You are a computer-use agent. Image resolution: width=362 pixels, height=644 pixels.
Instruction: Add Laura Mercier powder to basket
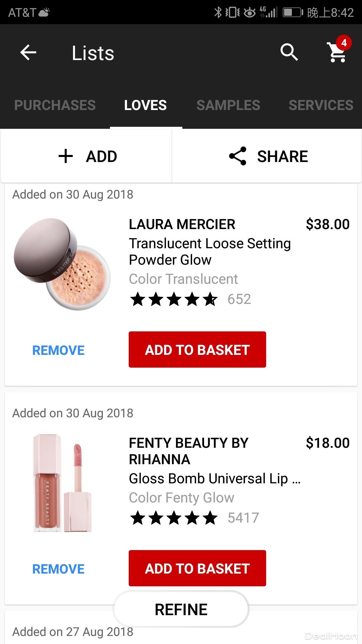[x=197, y=350]
